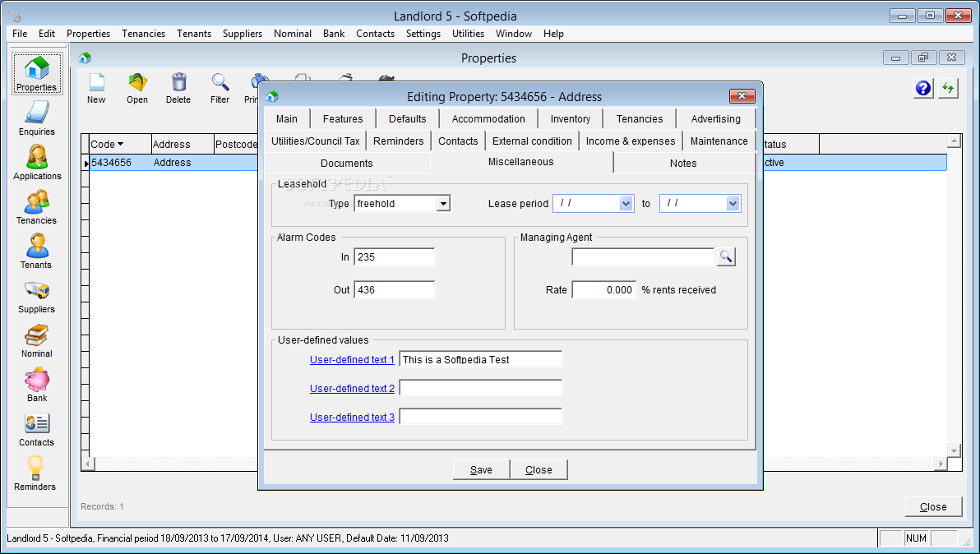980x554 pixels.
Task: Switch to the Notes tab
Action: tap(683, 163)
